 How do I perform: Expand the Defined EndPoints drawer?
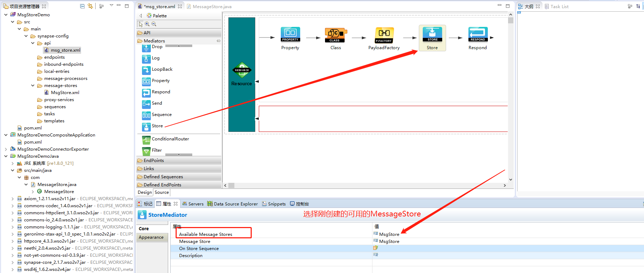tap(179, 185)
